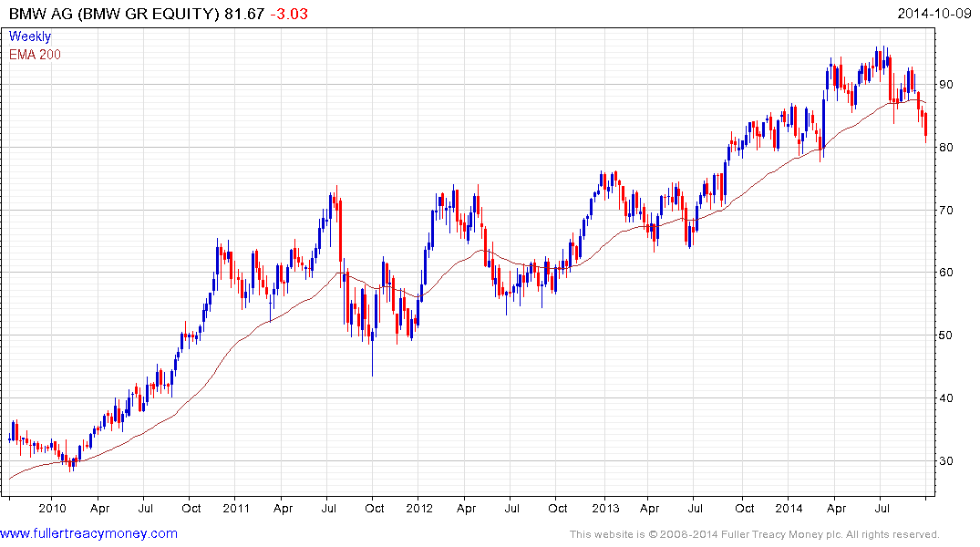This screenshot has width=980, height=547.
Task: Click the 2012 year label on time axis
Action: tap(419, 508)
